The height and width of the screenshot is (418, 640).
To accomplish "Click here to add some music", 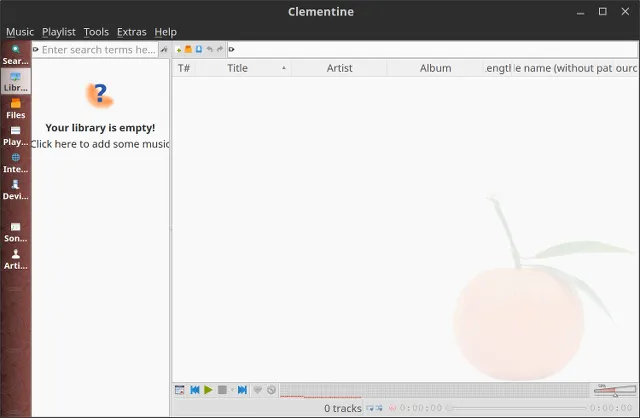I will [100, 144].
